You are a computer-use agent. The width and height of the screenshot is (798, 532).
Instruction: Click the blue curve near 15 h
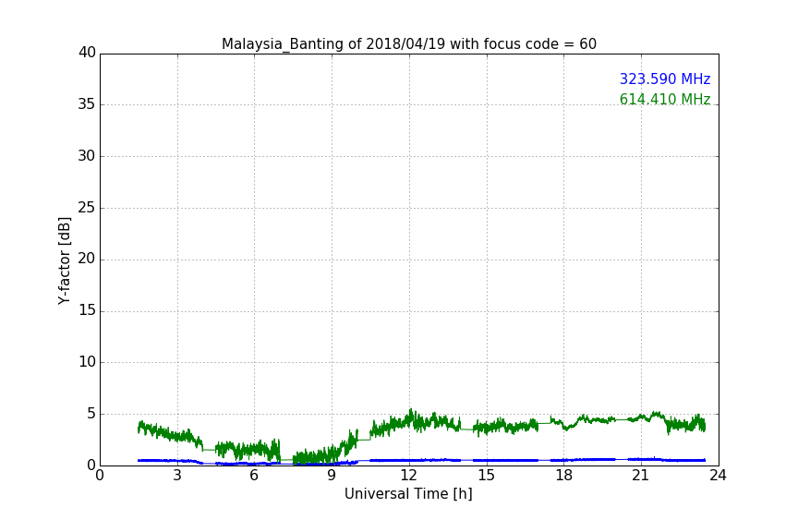pos(487,460)
